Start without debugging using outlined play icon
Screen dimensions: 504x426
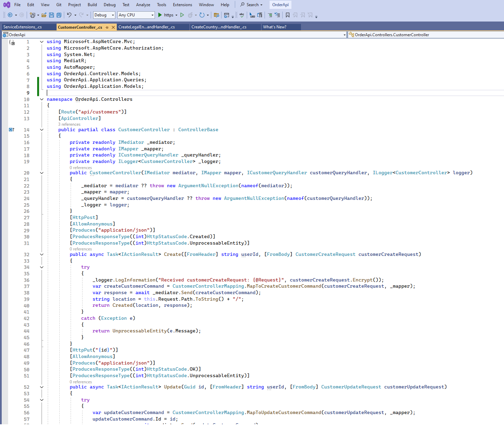tap(182, 15)
